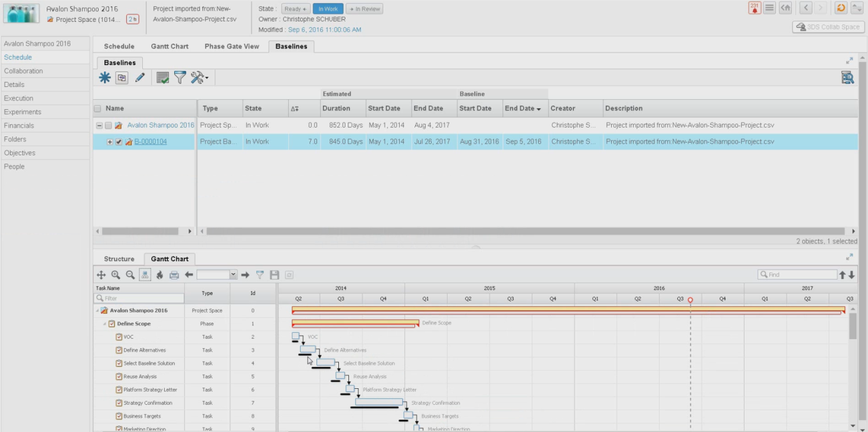Open the 2h badge next to Project Space

coord(133,20)
